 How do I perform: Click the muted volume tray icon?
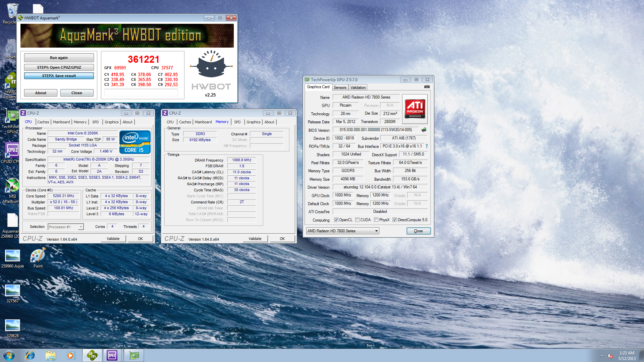point(610,356)
